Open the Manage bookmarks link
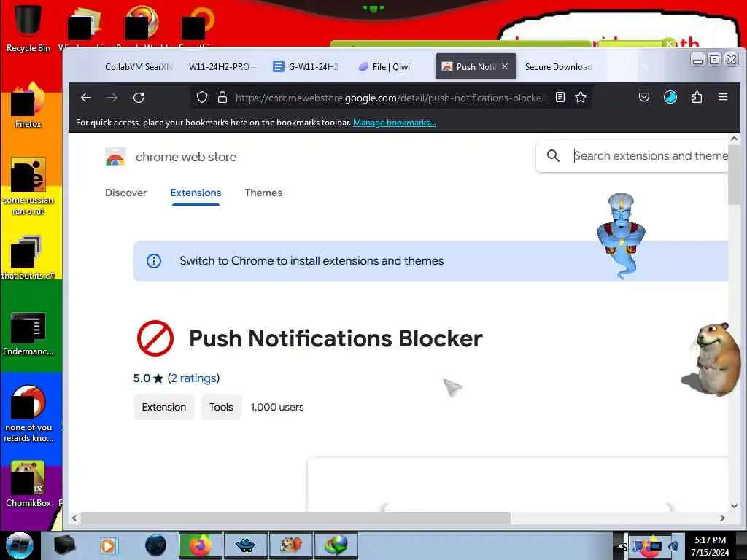The height and width of the screenshot is (560, 747). (395, 122)
